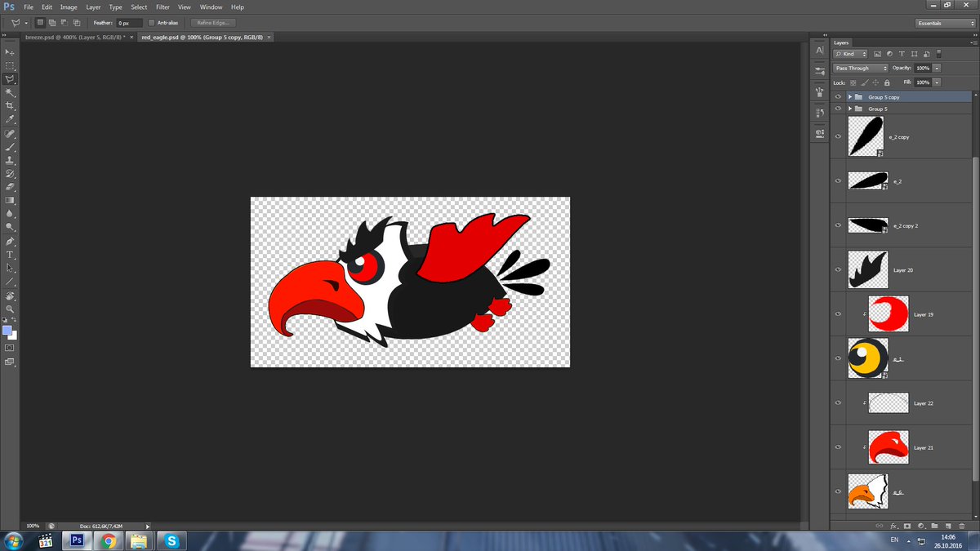
Task: Expand the Group 5 copy folder
Action: pyautogui.click(x=850, y=96)
